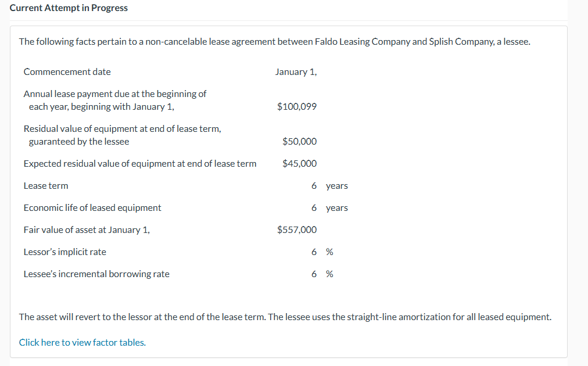
Task: Click the incremental borrowing rate 6% value
Action: click(x=321, y=274)
